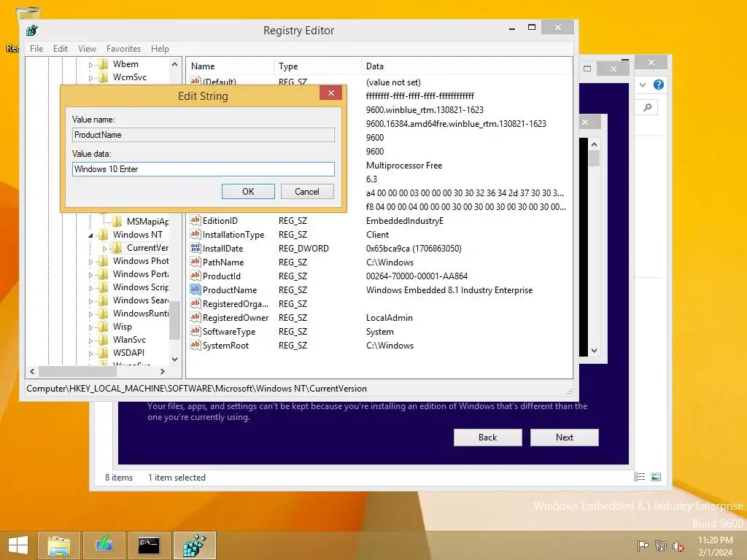Click the Value data text field
This screenshot has width=747, height=560.
click(x=204, y=169)
